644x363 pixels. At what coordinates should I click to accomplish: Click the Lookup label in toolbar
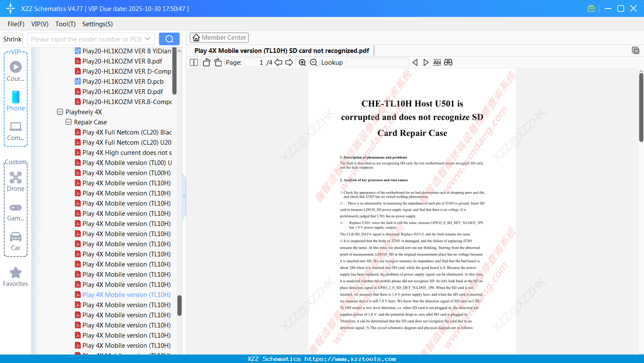(x=332, y=63)
